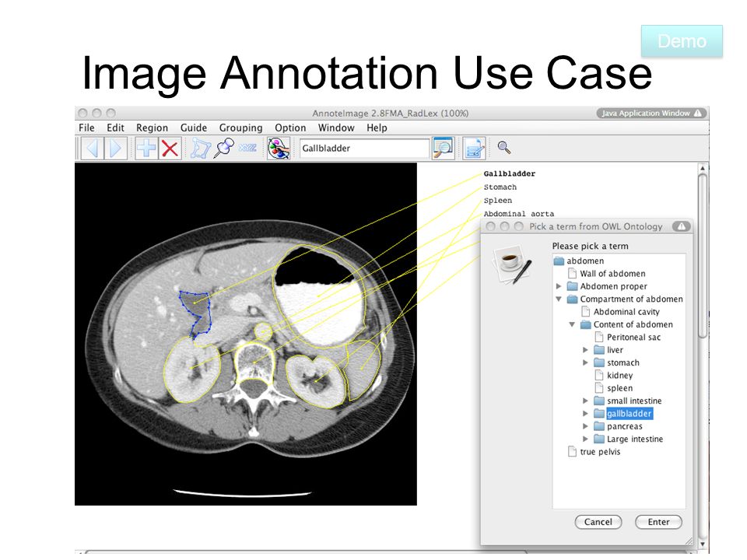Select Abdominal cavity term
This screenshot has height=560, width=747.
[x=620, y=312]
